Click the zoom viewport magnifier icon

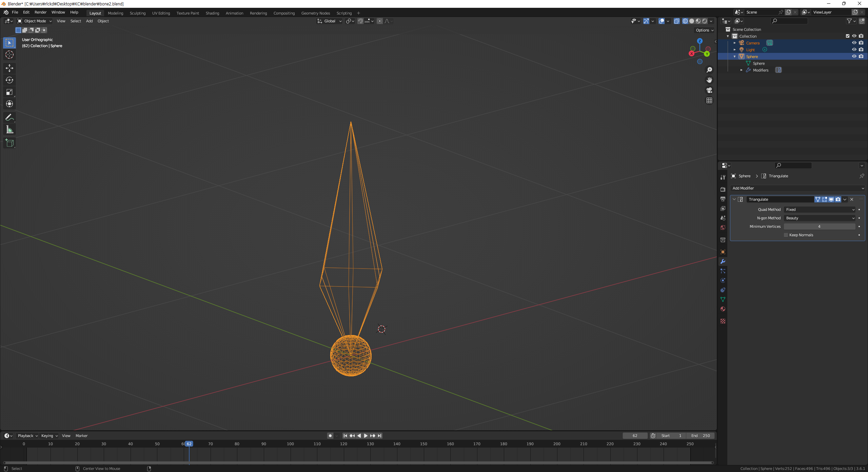[709, 70]
